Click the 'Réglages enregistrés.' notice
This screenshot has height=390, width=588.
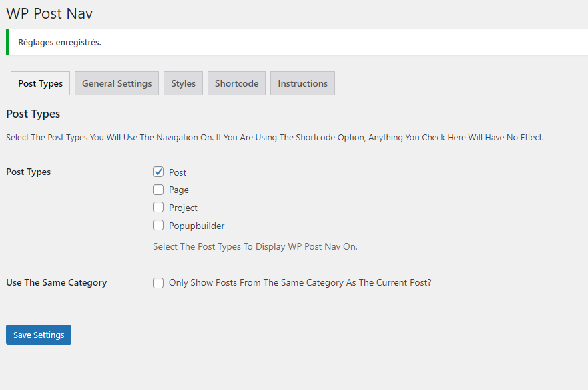coord(59,43)
